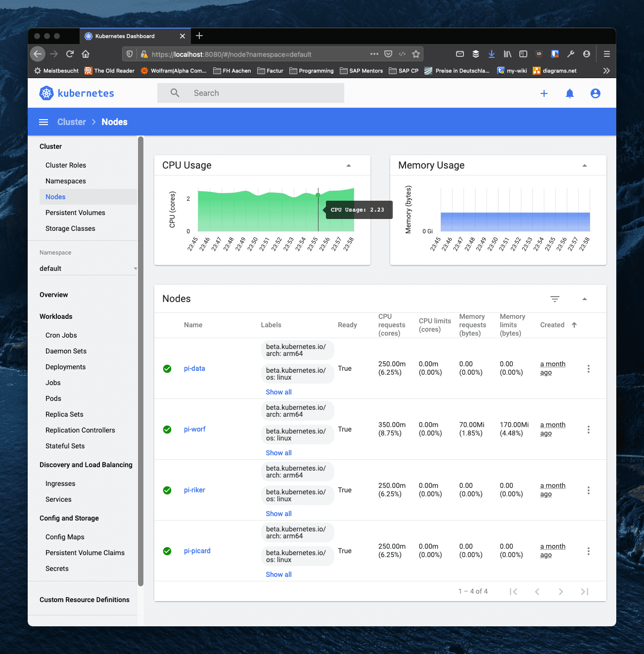Click the sidebar vertical scrollbar
This screenshot has width=644, height=654.
[140, 361]
